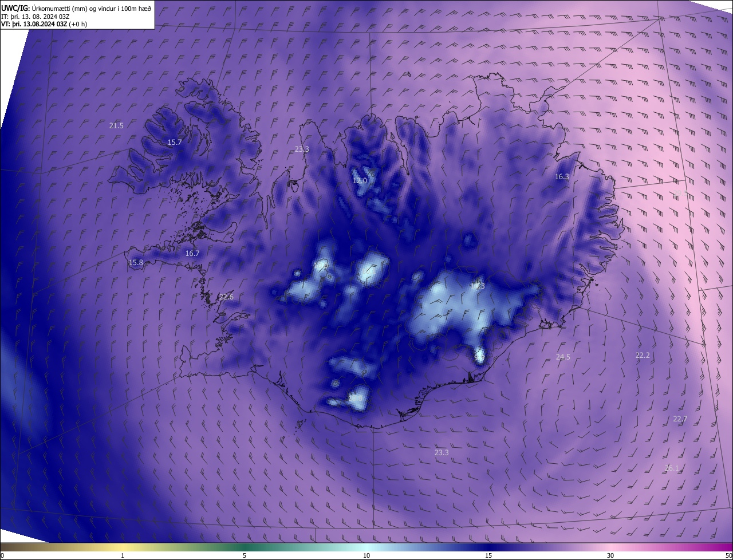Pick the dark navy color at scale value 15
The width and height of the screenshot is (733, 560).
(x=488, y=547)
